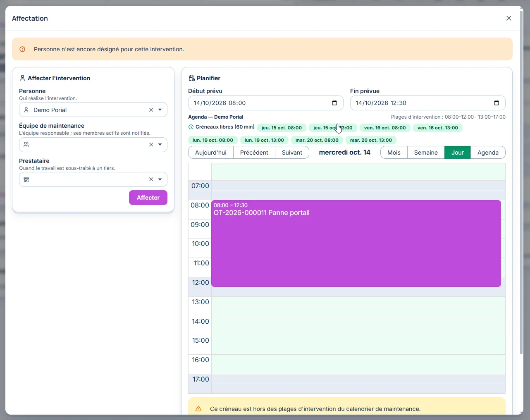Open the OT-2026-000011 Panne portail event
Viewport: 530px width, 420px height.
coord(356,243)
